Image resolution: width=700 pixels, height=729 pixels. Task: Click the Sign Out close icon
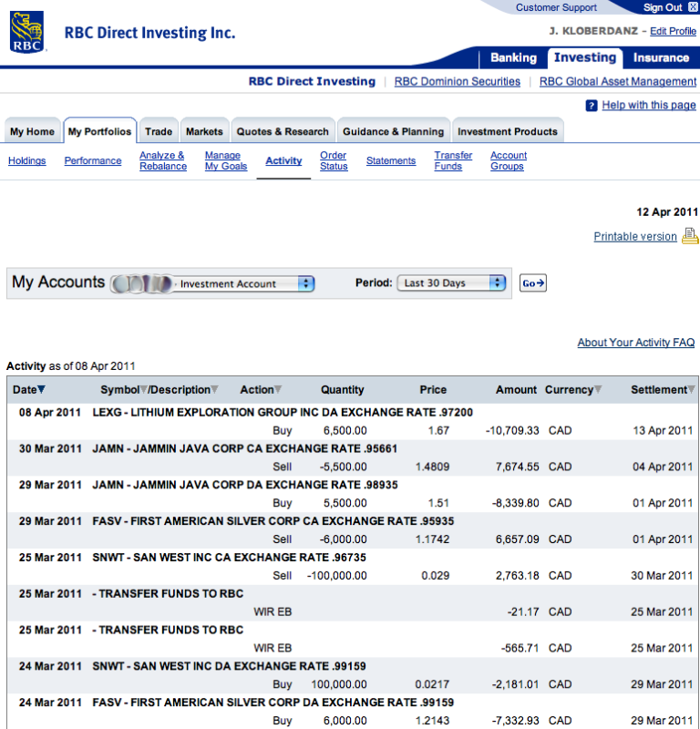693,7
